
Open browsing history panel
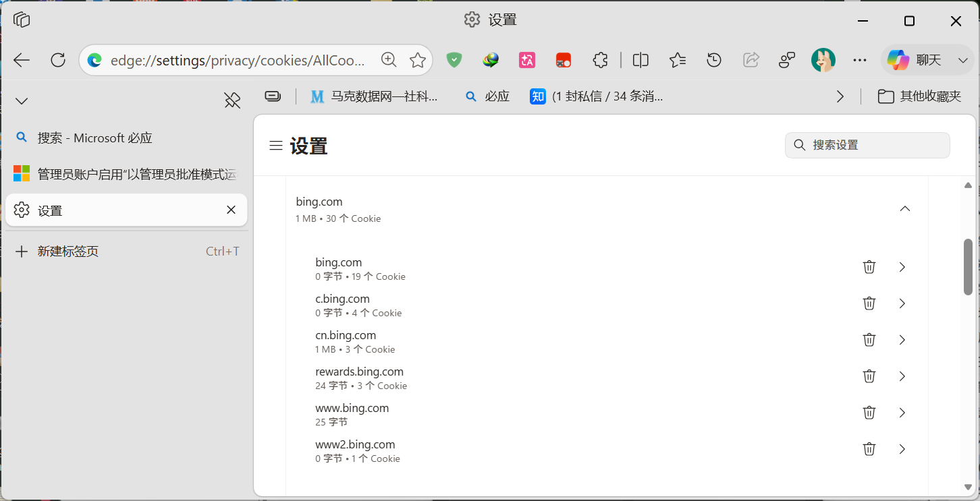pos(714,60)
